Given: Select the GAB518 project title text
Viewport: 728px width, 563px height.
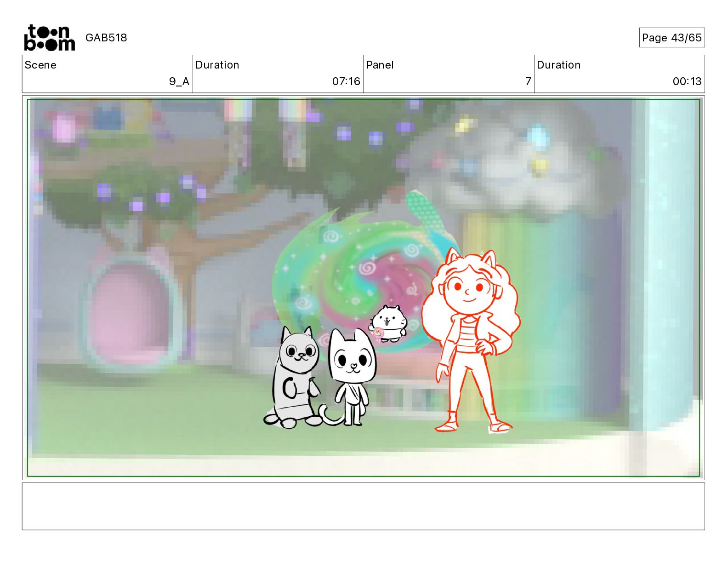Looking at the screenshot, I should click(x=106, y=38).
